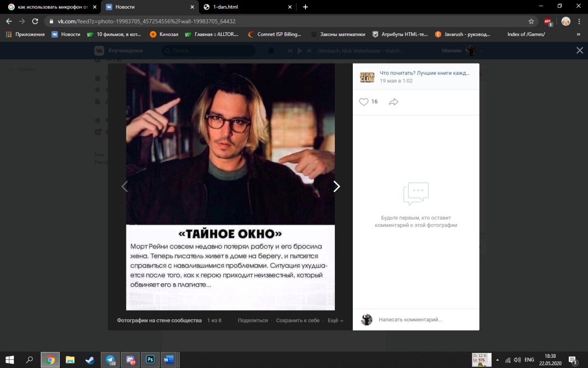Open the Законы математики bookmark
The width and height of the screenshot is (588, 368).
coord(338,34)
